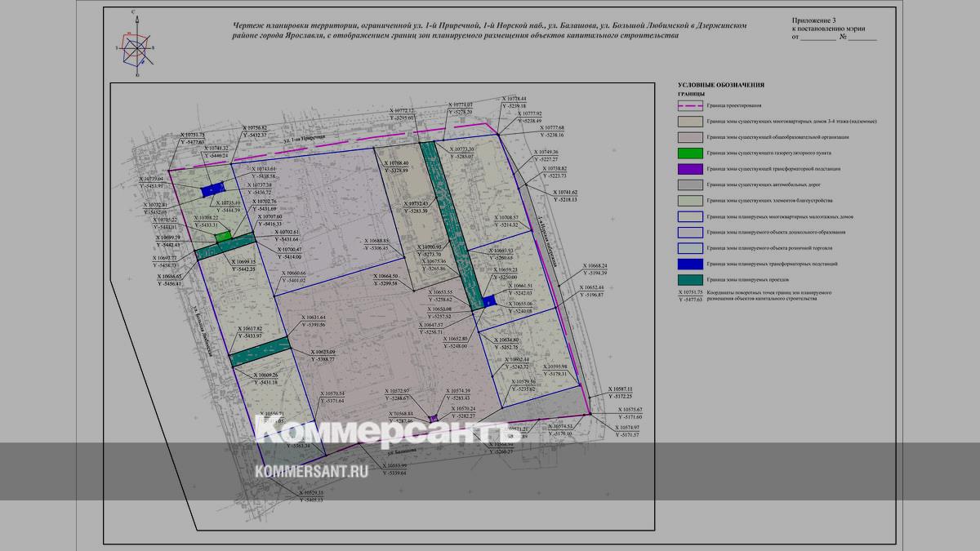
Task: Click the УСЛОВНЫЕ ОБОЗНАЧЕНИЯ legend heading
Action: (720, 85)
